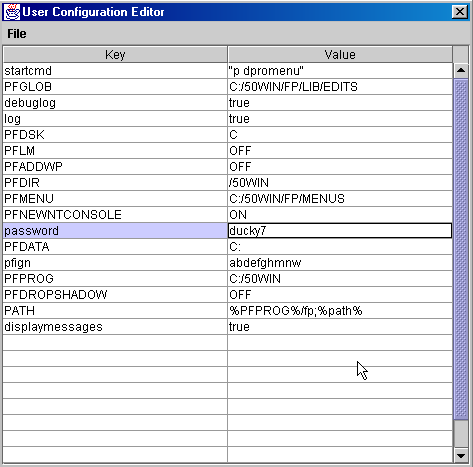Select the PFDROPSHADOW key cell

(115, 295)
